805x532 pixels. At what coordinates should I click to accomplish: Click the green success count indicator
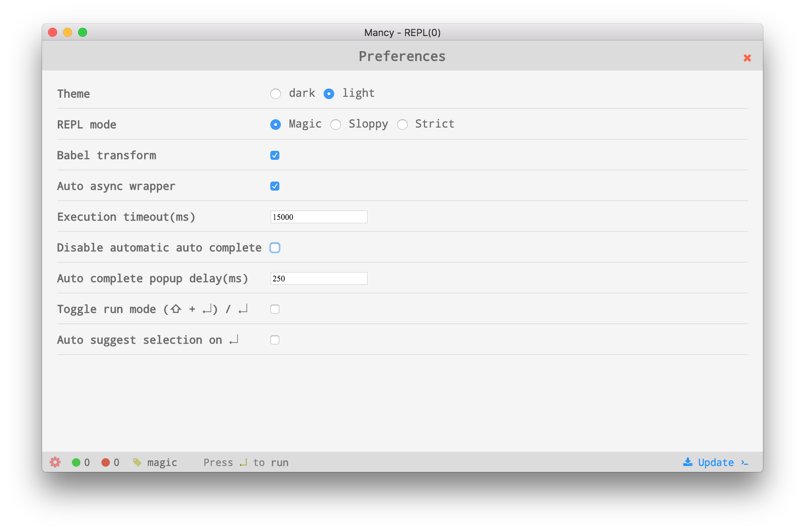[x=76, y=462]
